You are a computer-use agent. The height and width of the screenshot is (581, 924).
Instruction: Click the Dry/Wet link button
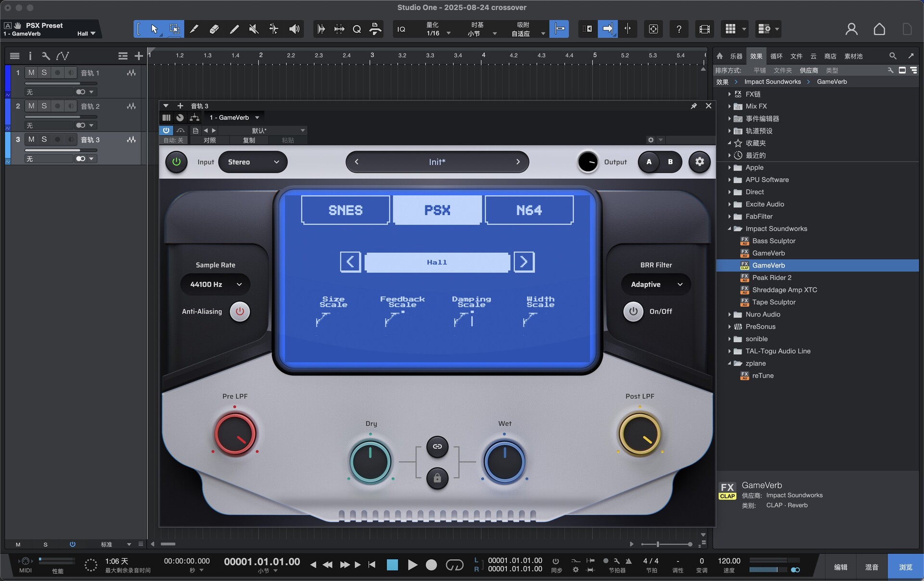(437, 446)
